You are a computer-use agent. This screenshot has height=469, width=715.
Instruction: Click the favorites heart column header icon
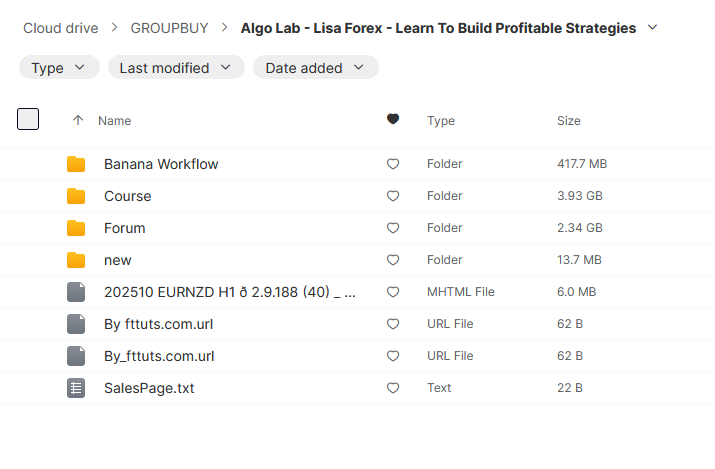(393, 120)
